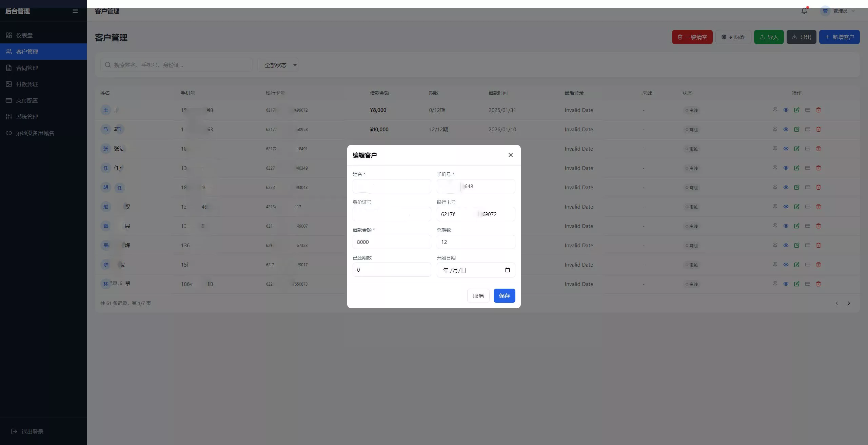View last row customer via eye icon
This screenshot has width=868, height=445.
pos(786,284)
